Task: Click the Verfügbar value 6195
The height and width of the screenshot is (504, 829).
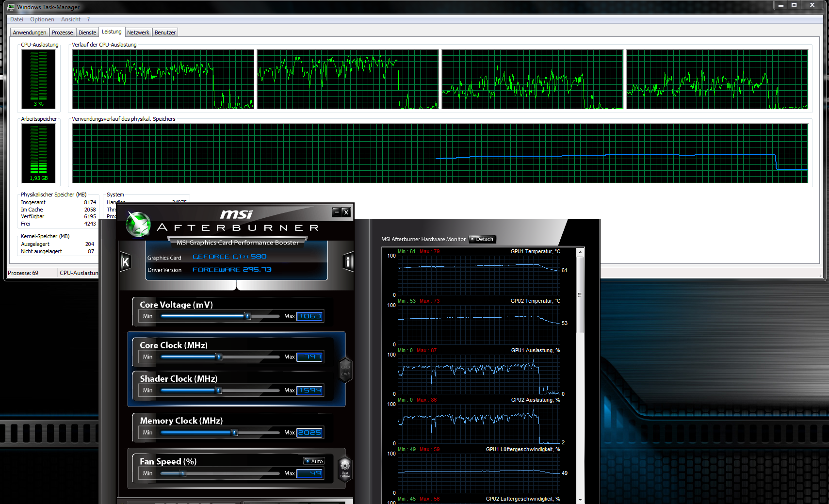Action: pos(90,217)
